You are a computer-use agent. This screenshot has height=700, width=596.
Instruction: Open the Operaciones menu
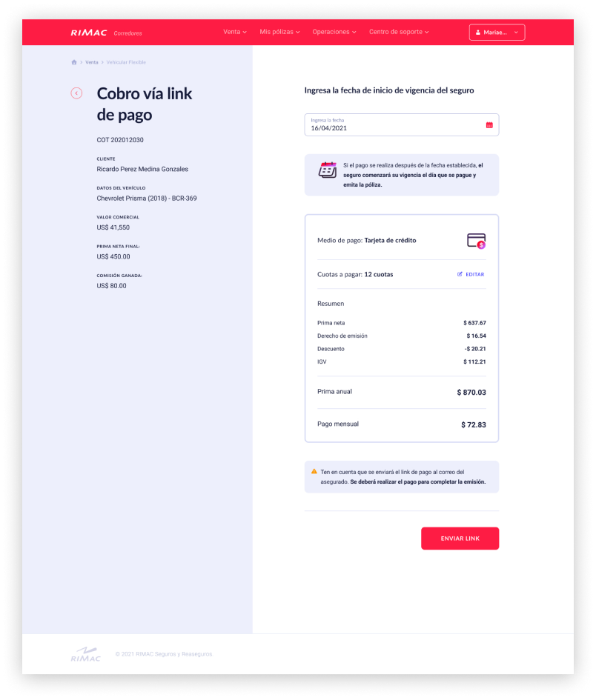point(334,32)
